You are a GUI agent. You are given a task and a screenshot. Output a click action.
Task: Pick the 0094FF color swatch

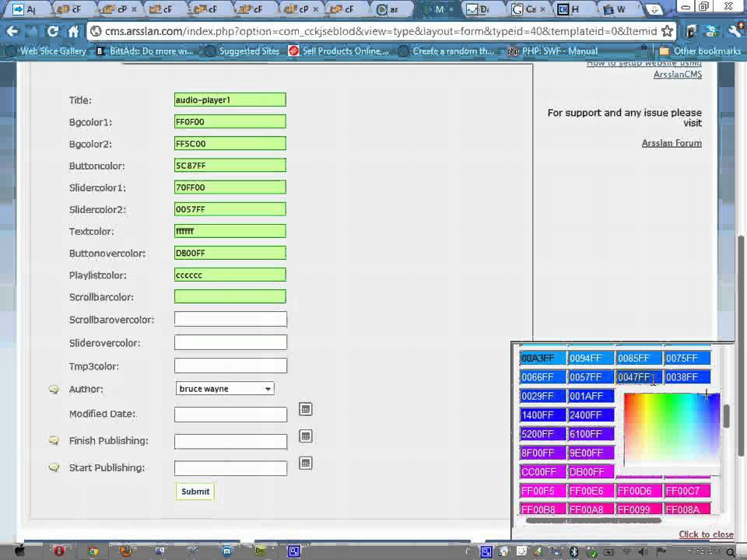click(x=591, y=358)
